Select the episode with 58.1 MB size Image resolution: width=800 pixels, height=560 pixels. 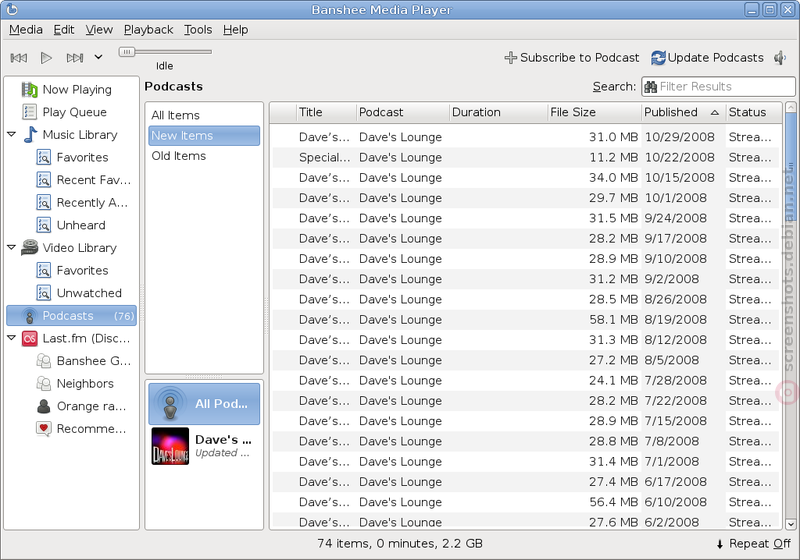point(526,320)
